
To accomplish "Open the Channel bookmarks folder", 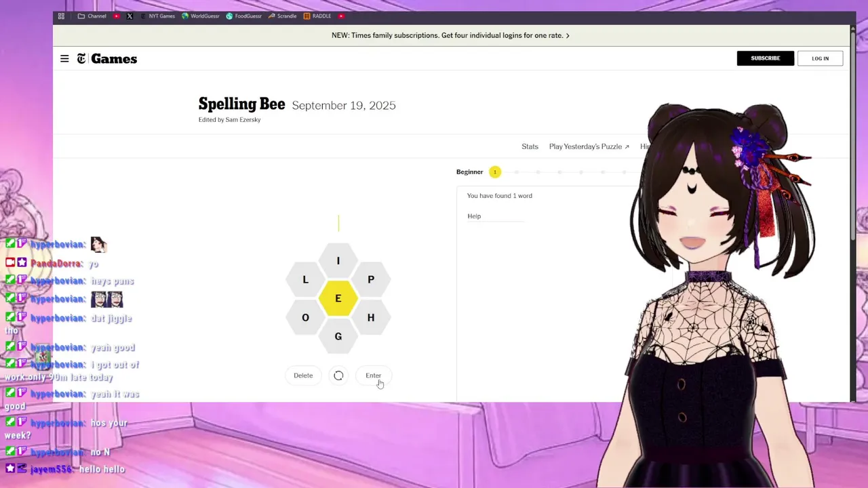I will 92,16.
